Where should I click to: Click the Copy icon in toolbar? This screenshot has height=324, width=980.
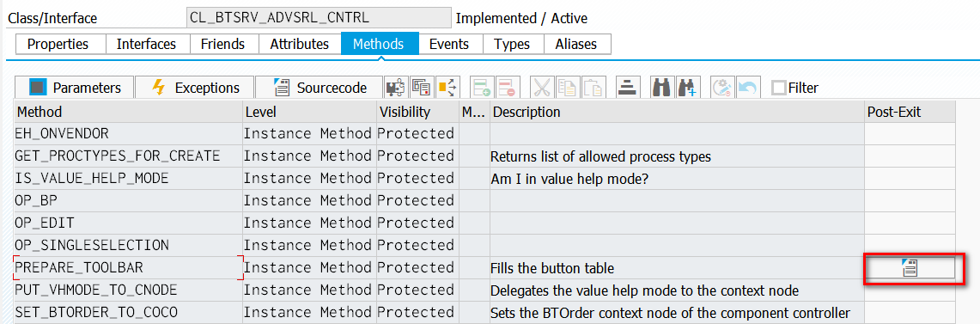coord(568,88)
